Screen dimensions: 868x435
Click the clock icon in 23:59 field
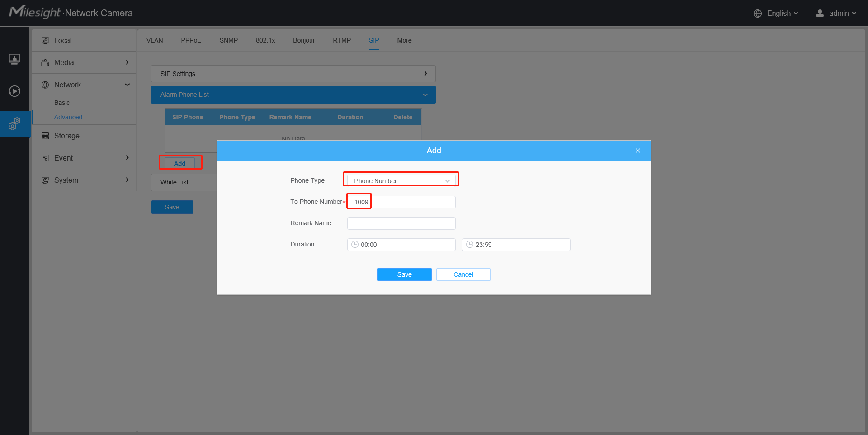470,244
